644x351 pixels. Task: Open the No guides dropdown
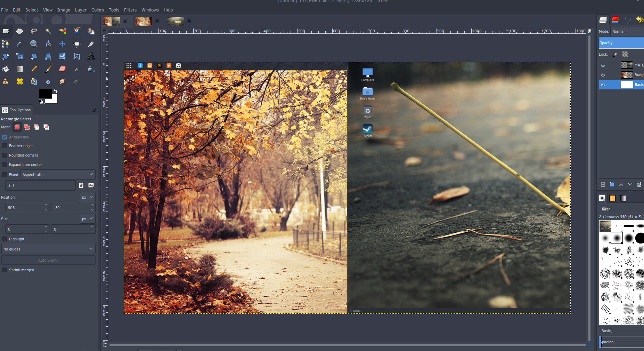click(48, 249)
